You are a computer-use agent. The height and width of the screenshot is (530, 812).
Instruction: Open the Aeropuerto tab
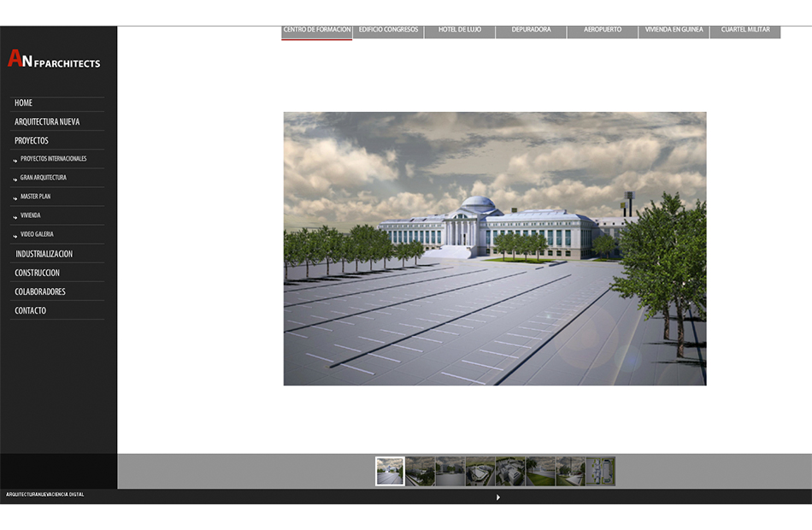[603, 30]
